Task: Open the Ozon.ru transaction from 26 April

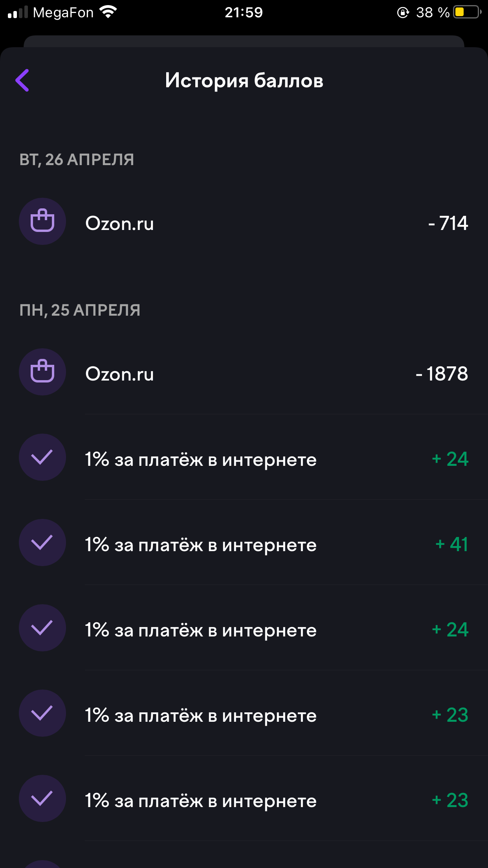Action: click(x=244, y=222)
